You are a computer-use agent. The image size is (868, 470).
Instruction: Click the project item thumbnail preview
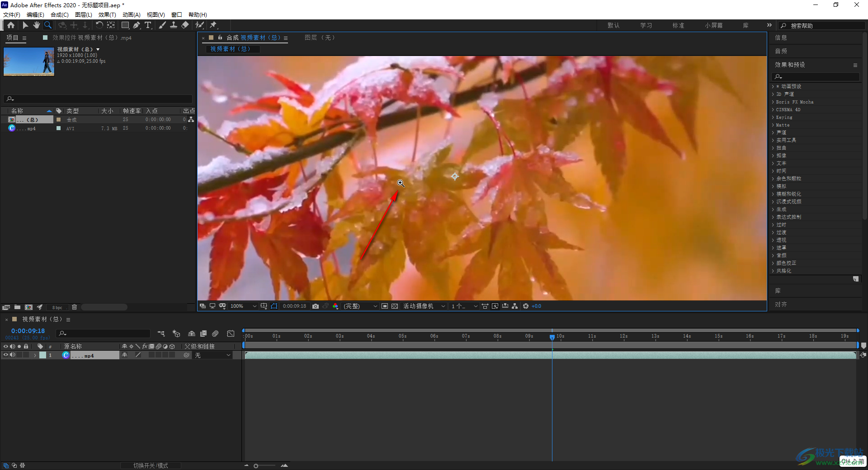coord(29,61)
